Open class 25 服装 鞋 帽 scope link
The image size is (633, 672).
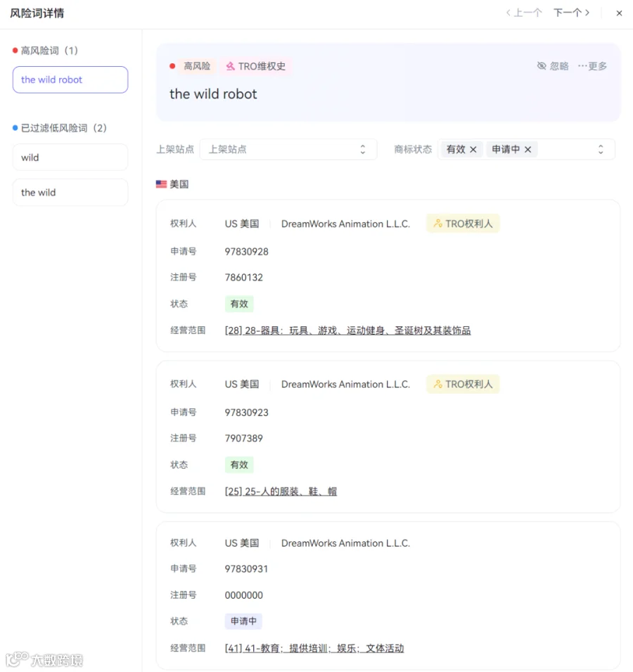click(281, 491)
